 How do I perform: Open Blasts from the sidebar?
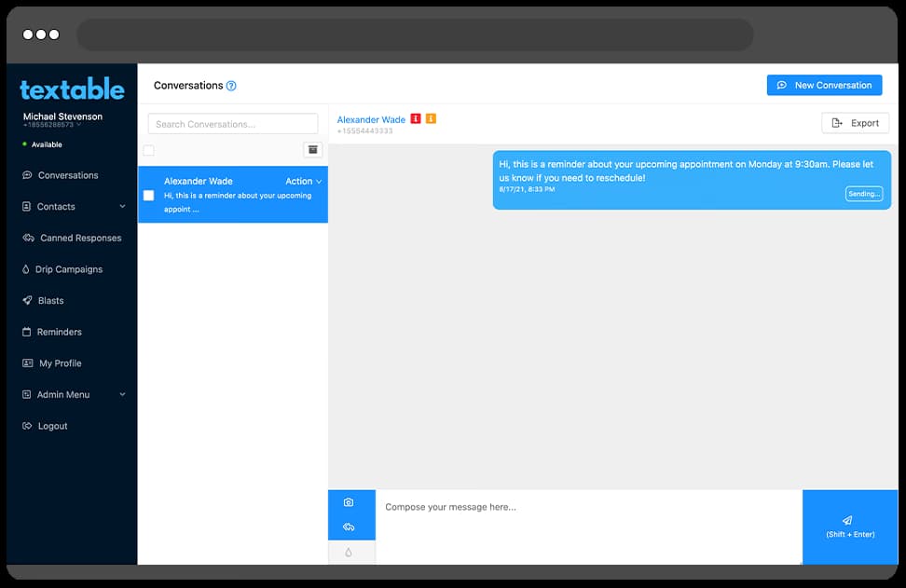coord(50,301)
